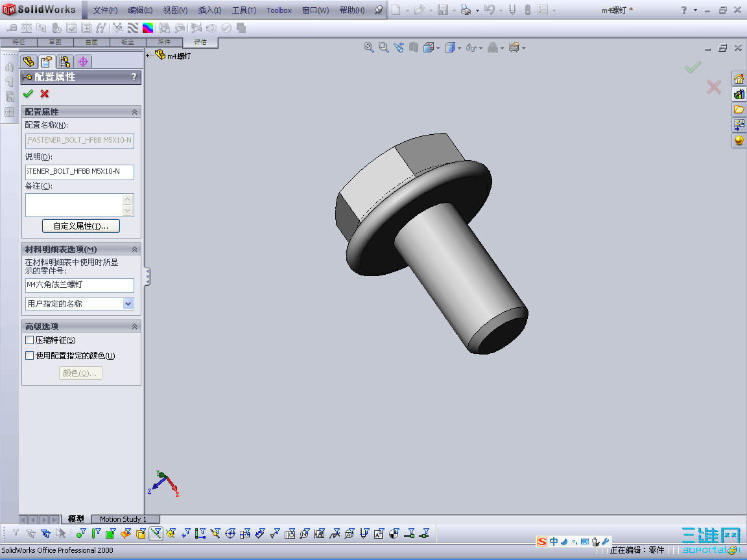Expand the m4螺钉 tree node

click(x=148, y=55)
